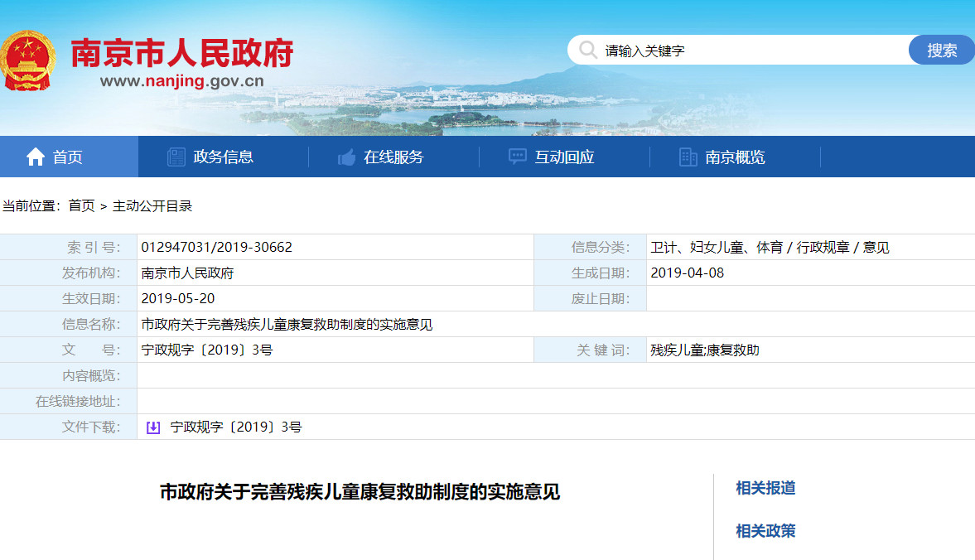This screenshot has width=975, height=560.
Task: Download the 宁政规字〔2019〕3号 file link
Action: tap(236, 427)
